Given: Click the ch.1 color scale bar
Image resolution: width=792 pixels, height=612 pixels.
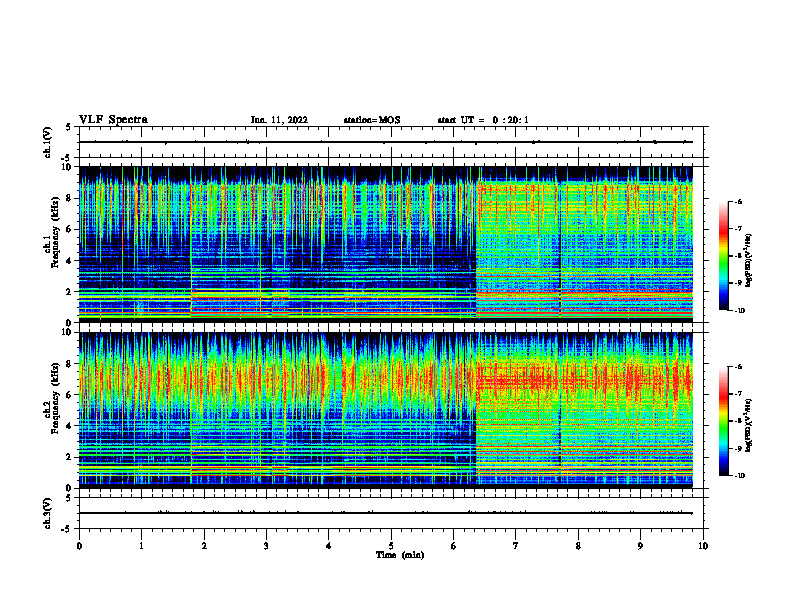Looking at the screenshot, I should [x=723, y=256].
